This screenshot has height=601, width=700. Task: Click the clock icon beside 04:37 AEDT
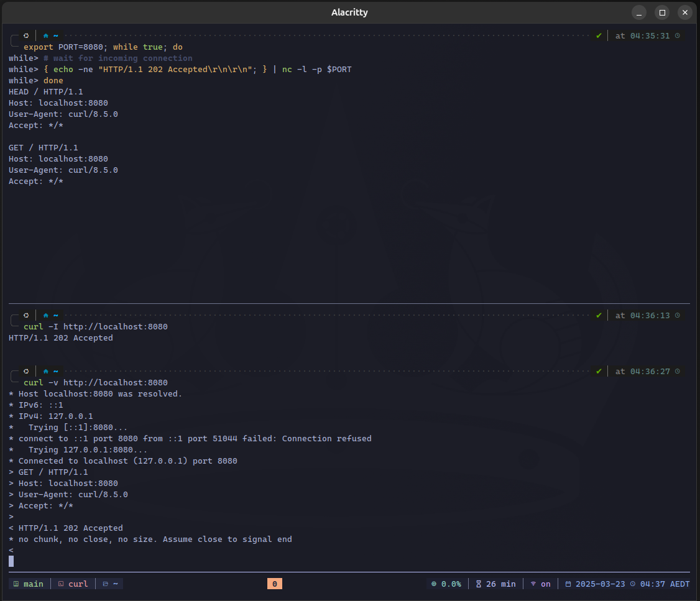click(x=633, y=584)
